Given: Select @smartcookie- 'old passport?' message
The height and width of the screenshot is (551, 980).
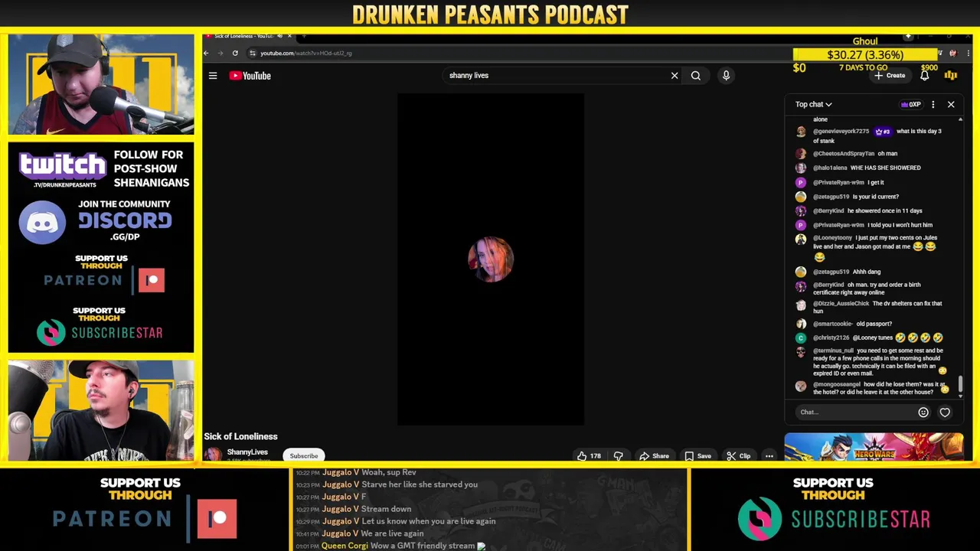Looking at the screenshot, I should pos(873,324).
